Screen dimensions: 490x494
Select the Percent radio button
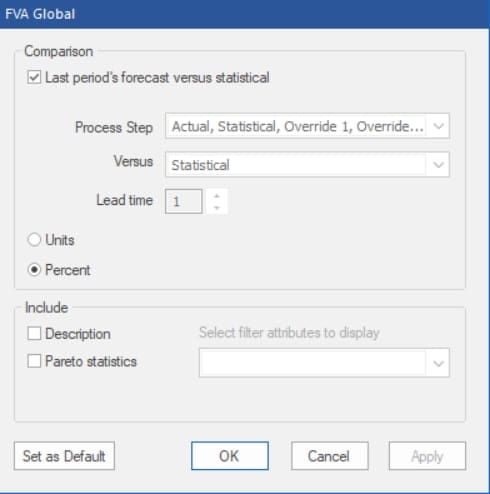click(34, 270)
